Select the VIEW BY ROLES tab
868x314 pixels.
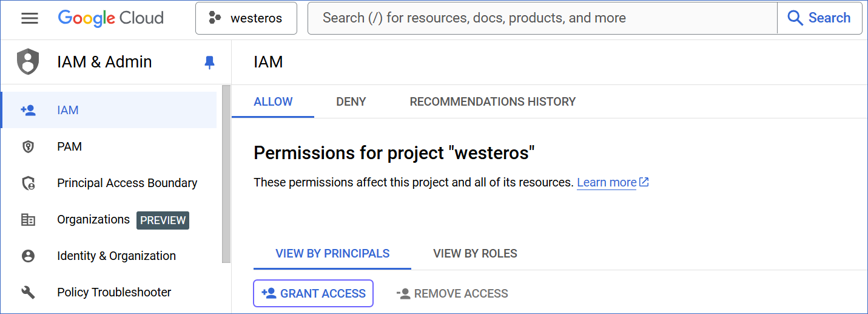click(x=475, y=253)
